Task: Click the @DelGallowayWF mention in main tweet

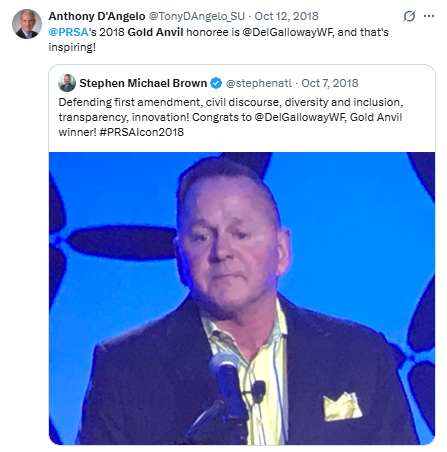Action: pos(288,32)
